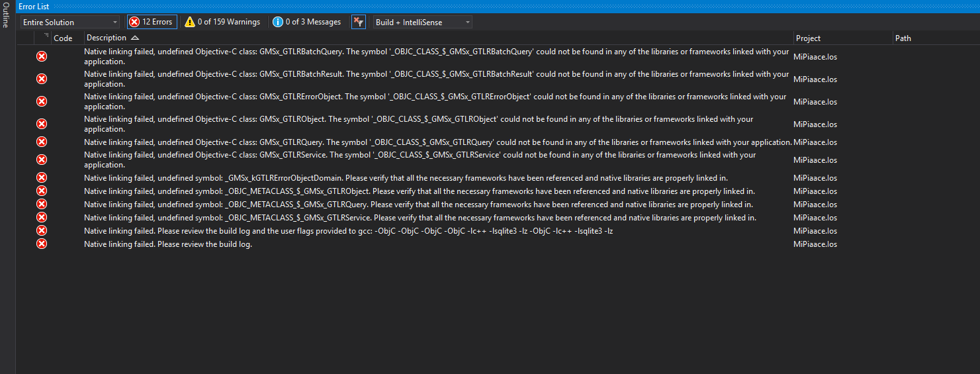Click the category column header icon
The width and height of the screenshot is (980, 374).
click(x=46, y=36)
